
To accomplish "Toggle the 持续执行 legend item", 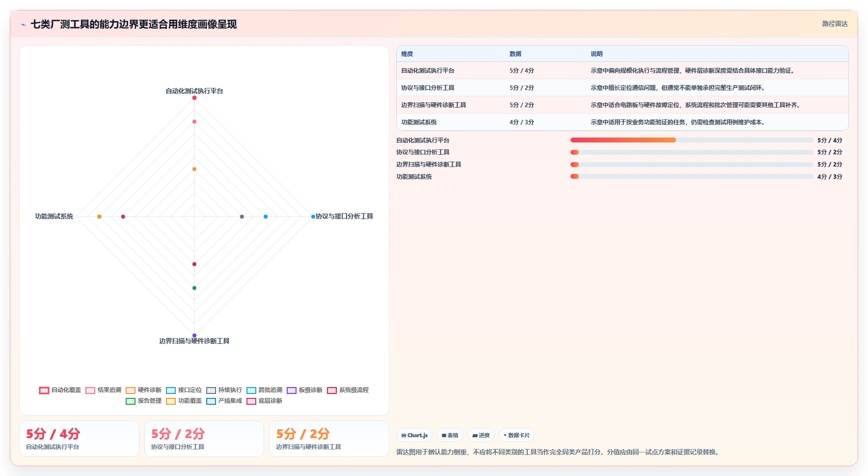I will coord(224,390).
